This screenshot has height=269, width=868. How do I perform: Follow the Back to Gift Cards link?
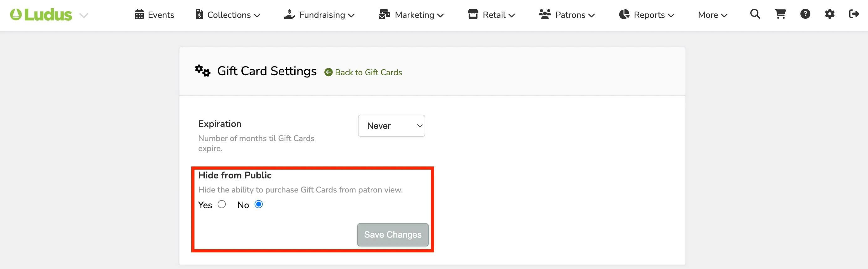tap(368, 72)
